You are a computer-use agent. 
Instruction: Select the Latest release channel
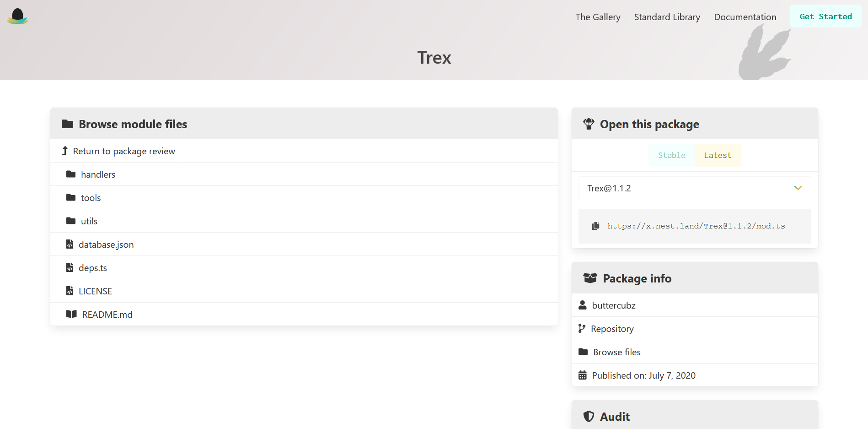pyautogui.click(x=718, y=155)
